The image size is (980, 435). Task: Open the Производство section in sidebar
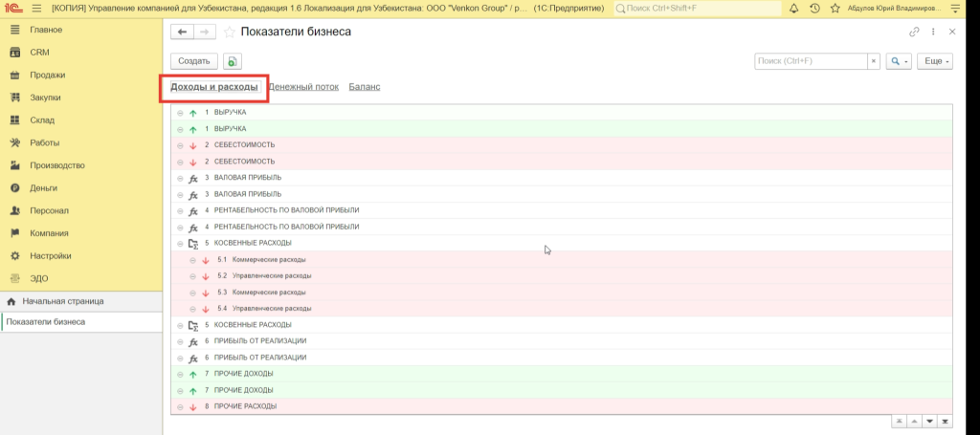coord(57,165)
